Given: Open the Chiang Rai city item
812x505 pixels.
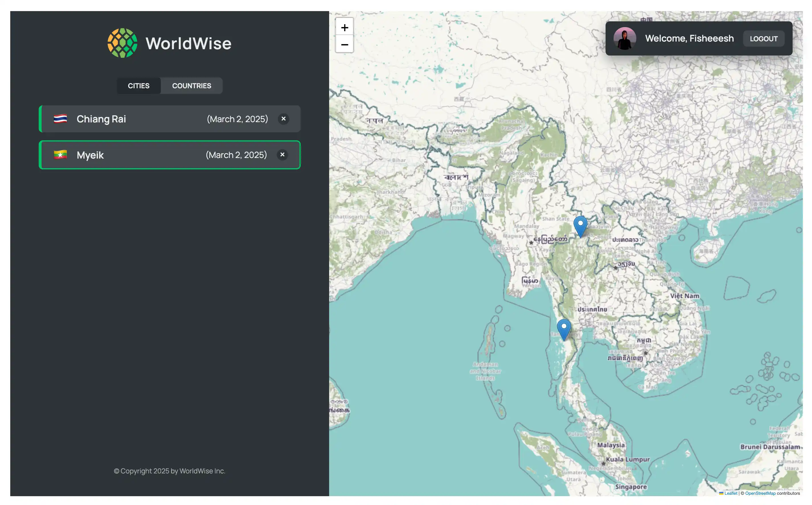Looking at the screenshot, I should [x=170, y=119].
